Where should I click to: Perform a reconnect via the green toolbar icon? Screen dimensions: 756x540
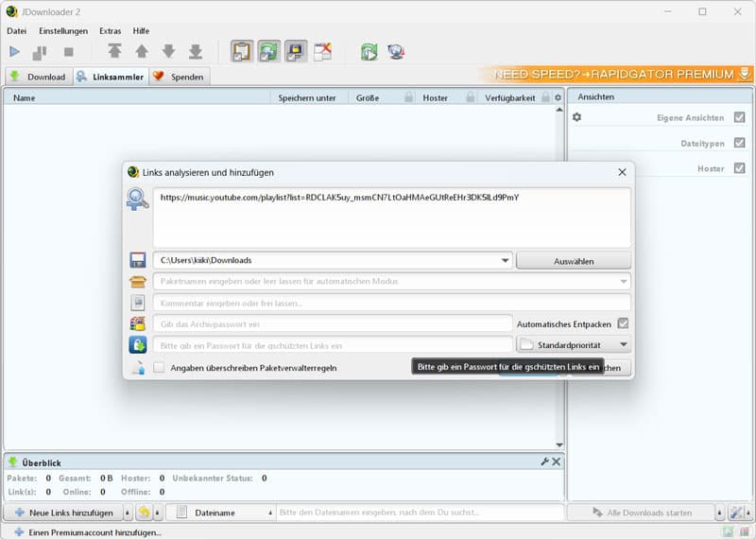[x=369, y=52]
